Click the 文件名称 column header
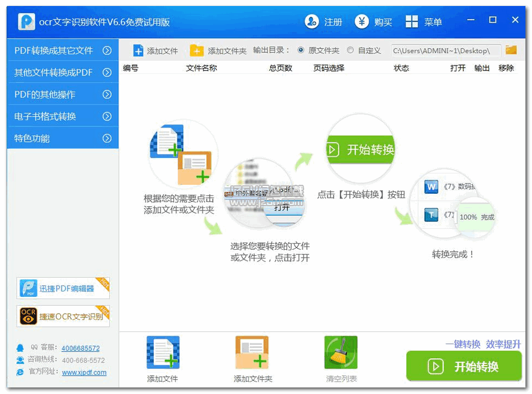 pos(202,68)
